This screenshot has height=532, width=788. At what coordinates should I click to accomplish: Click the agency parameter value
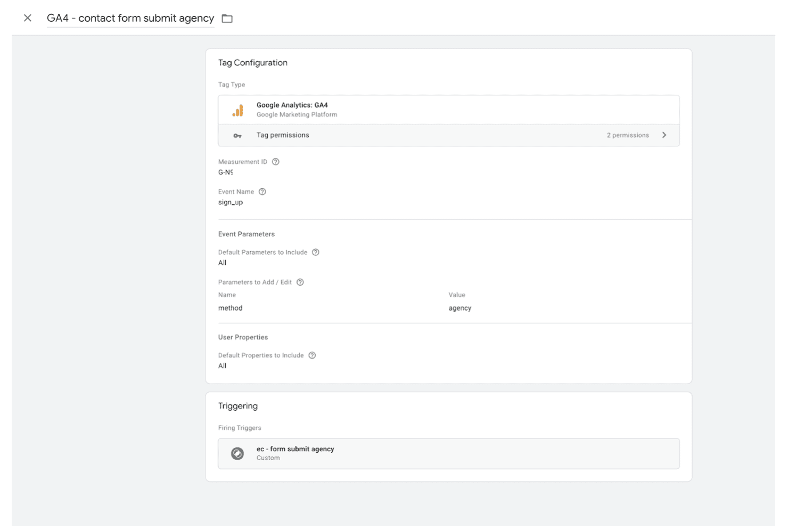coord(460,308)
